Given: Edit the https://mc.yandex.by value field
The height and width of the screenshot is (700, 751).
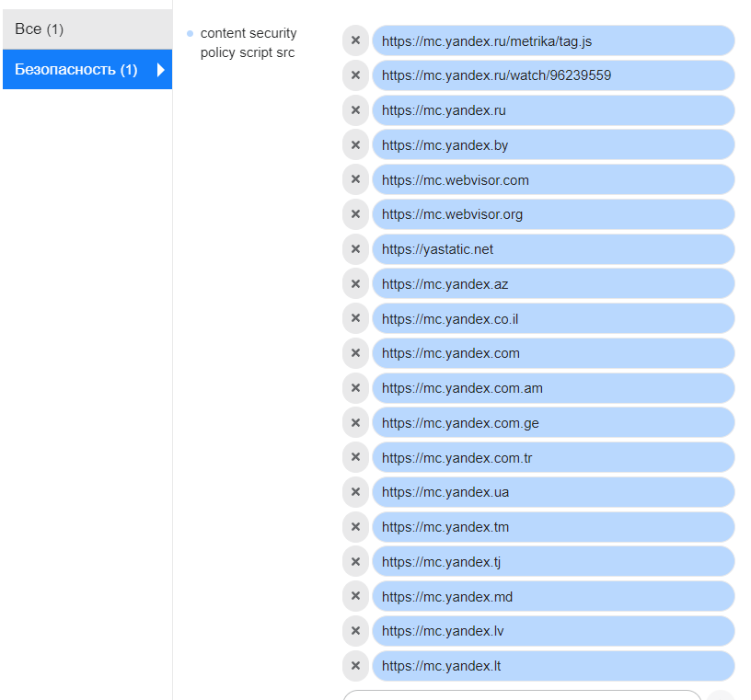Looking at the screenshot, I should click(553, 145).
